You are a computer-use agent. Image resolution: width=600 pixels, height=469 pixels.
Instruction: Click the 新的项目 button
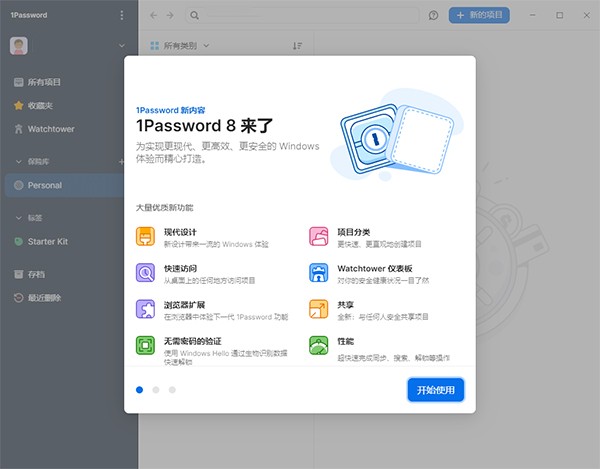[x=479, y=15]
